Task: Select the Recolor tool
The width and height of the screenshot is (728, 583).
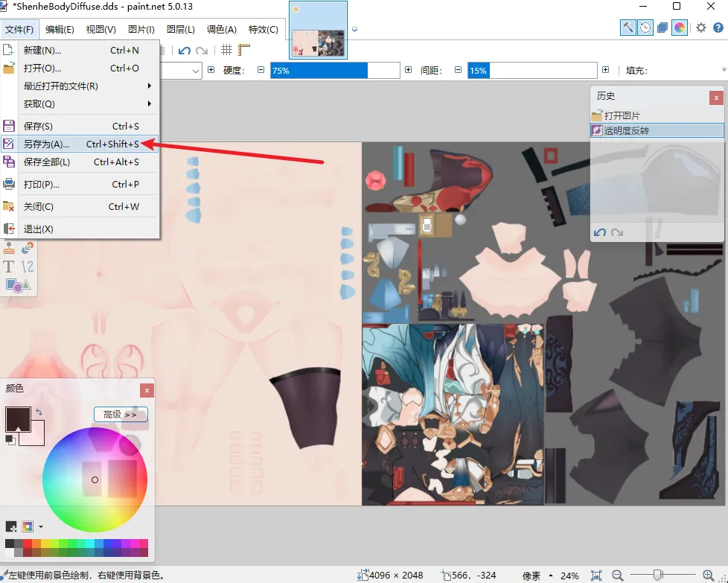Action: (x=28, y=248)
